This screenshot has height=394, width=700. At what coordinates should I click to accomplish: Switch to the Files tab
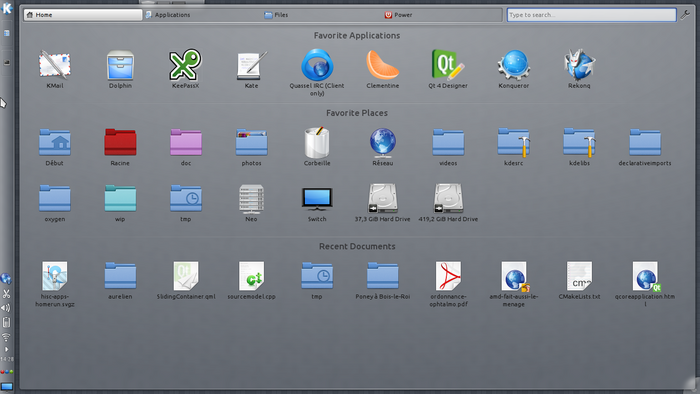(276, 15)
